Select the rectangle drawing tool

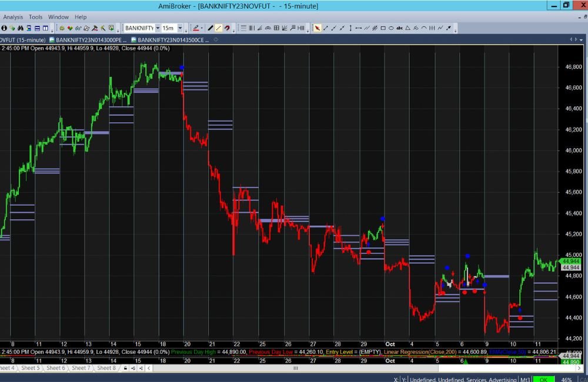[383, 28]
